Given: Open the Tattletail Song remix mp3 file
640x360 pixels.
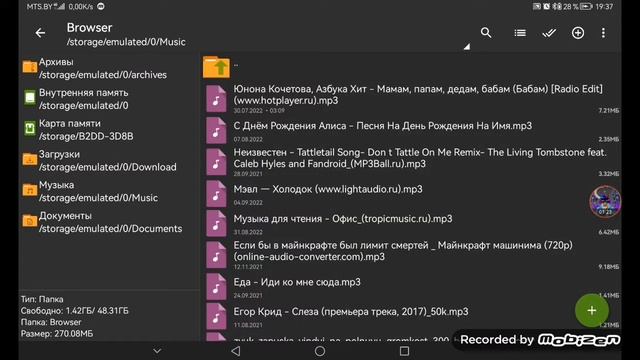Looking at the screenshot, I should (411, 162).
